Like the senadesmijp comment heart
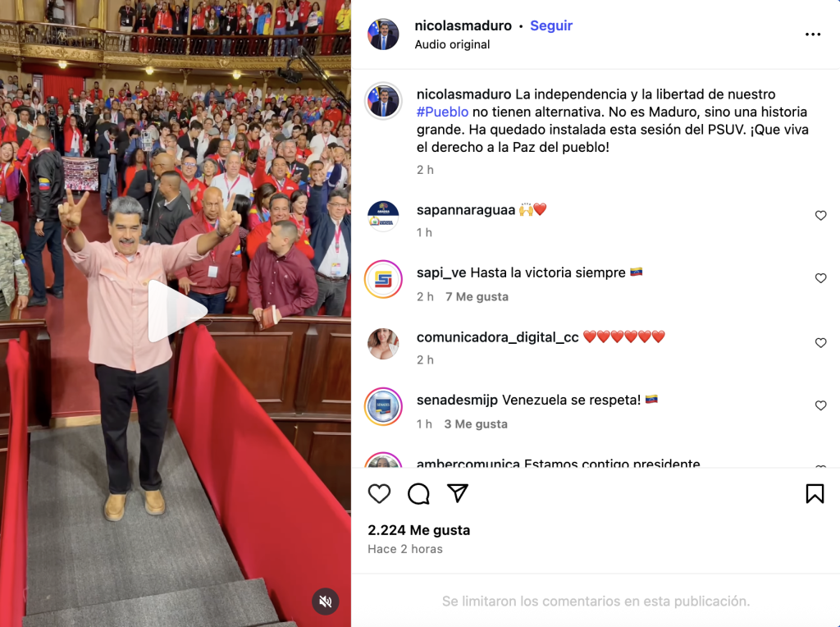840x627 pixels. coord(820,405)
